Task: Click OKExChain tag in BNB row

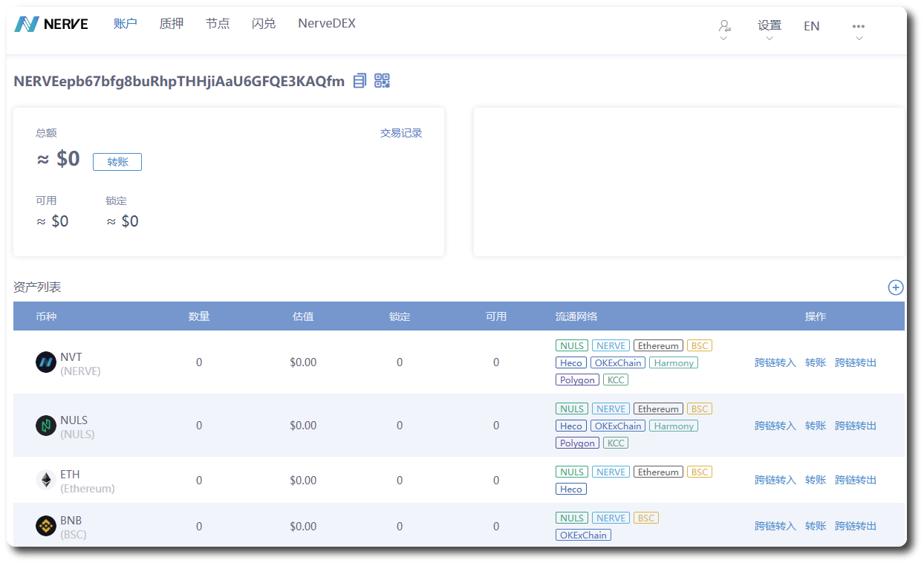Action: [583, 535]
